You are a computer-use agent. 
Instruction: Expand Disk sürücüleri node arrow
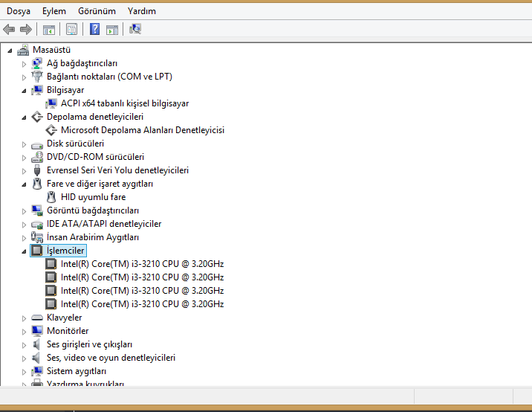pos(24,144)
